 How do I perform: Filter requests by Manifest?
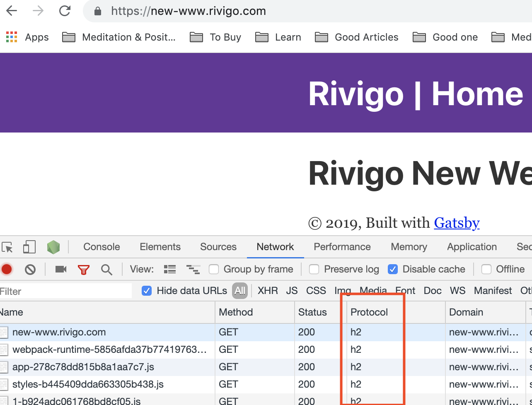click(x=493, y=291)
